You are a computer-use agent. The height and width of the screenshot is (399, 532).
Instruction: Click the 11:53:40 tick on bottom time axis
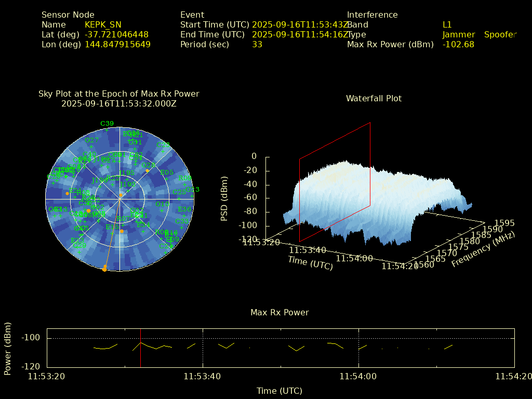tap(203, 376)
